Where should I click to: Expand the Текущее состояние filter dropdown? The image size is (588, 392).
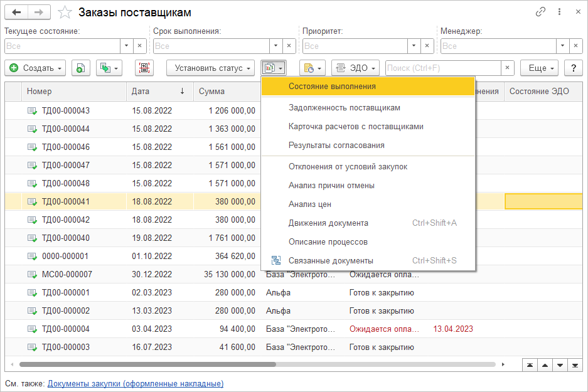click(x=126, y=46)
